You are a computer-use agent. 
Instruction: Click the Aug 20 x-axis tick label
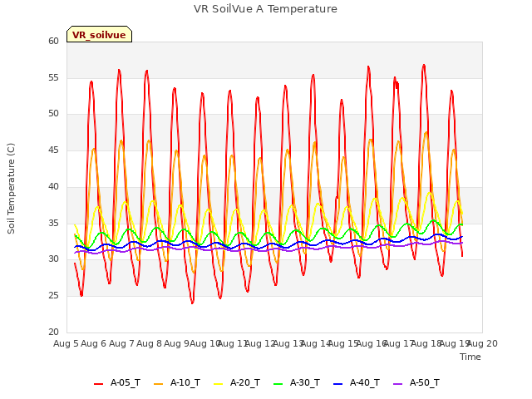(482, 343)
